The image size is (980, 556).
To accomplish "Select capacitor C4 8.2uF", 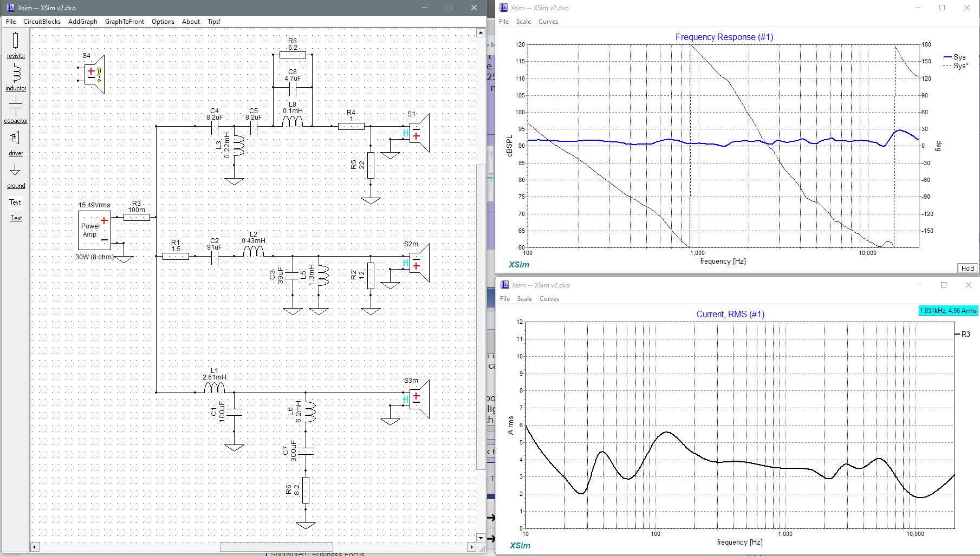I will pyautogui.click(x=215, y=127).
